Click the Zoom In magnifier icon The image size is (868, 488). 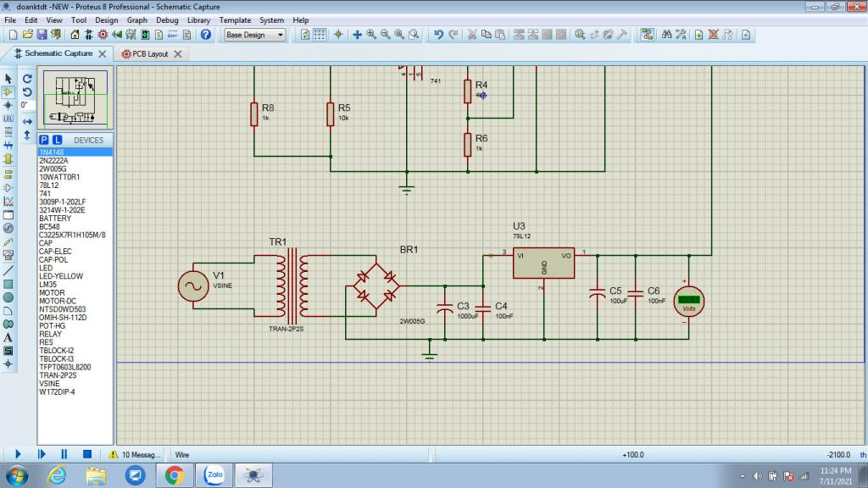click(x=371, y=35)
